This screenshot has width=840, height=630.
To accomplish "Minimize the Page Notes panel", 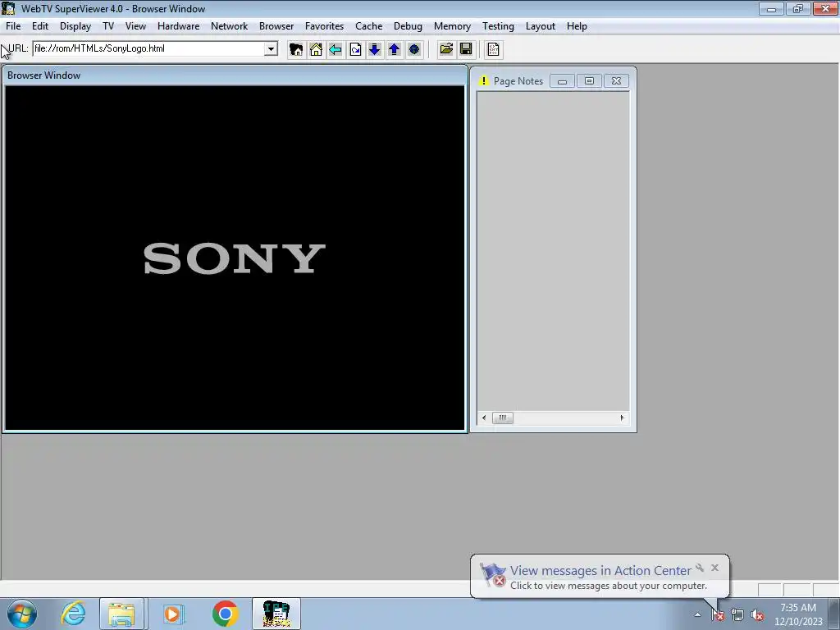I will 562,81.
